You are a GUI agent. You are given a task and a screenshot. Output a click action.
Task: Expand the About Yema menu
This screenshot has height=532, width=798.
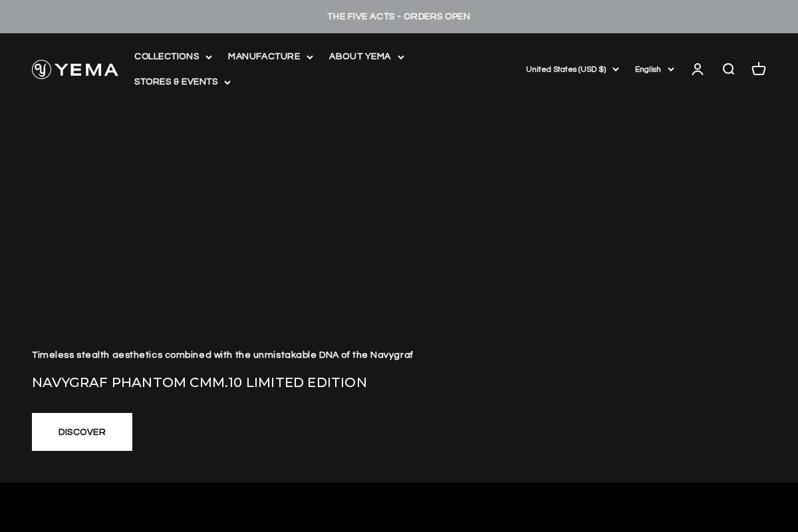[366, 57]
